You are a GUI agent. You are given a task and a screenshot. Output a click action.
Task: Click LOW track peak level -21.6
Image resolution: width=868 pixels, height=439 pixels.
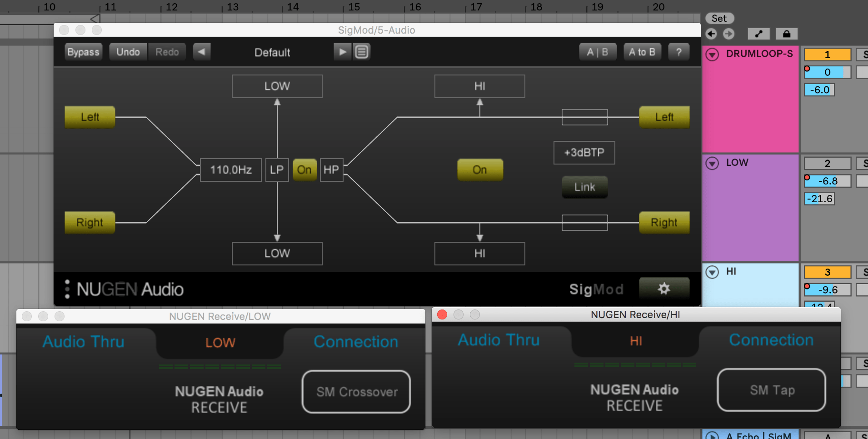(819, 199)
